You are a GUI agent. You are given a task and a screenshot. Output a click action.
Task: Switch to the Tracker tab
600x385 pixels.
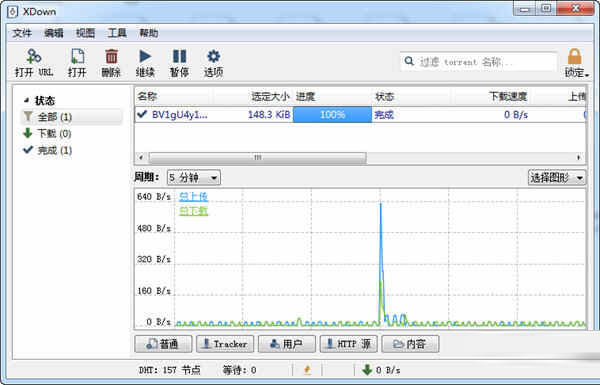225,344
